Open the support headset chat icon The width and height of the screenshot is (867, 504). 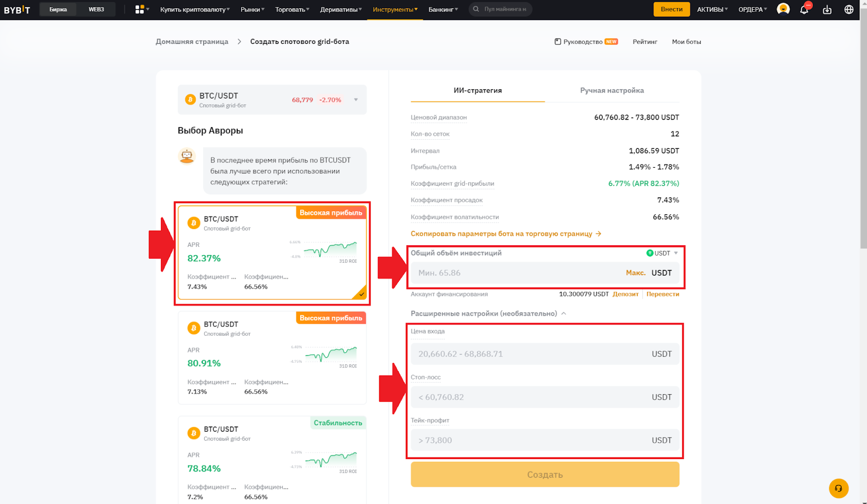838,488
